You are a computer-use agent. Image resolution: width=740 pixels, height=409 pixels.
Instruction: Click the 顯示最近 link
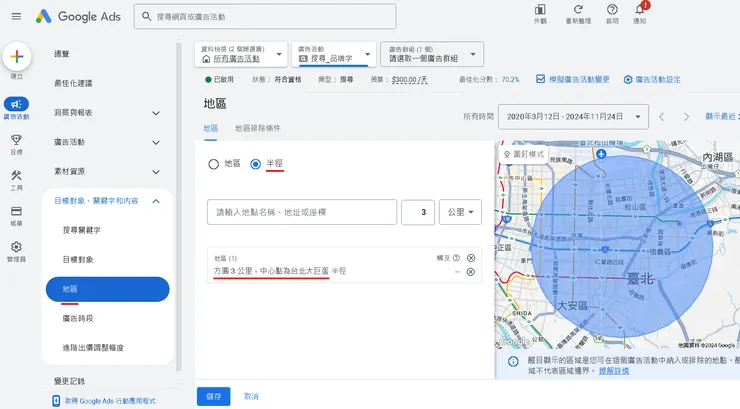pos(722,117)
